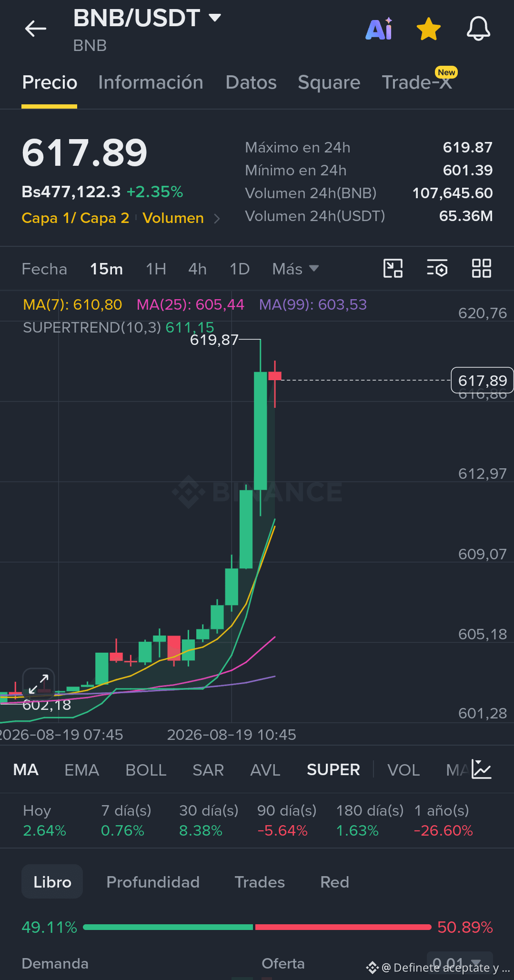Toggle the MA indicator

26,769
